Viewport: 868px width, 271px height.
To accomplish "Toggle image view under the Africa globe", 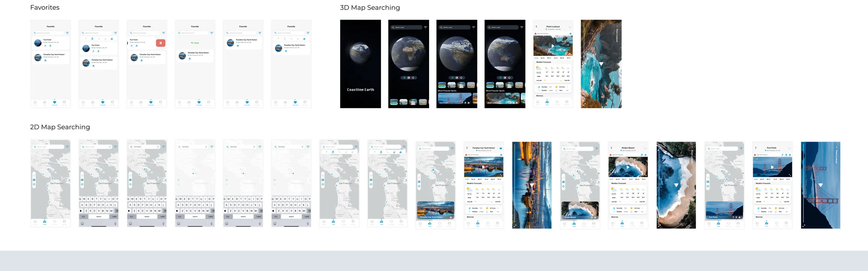I will [409, 77].
